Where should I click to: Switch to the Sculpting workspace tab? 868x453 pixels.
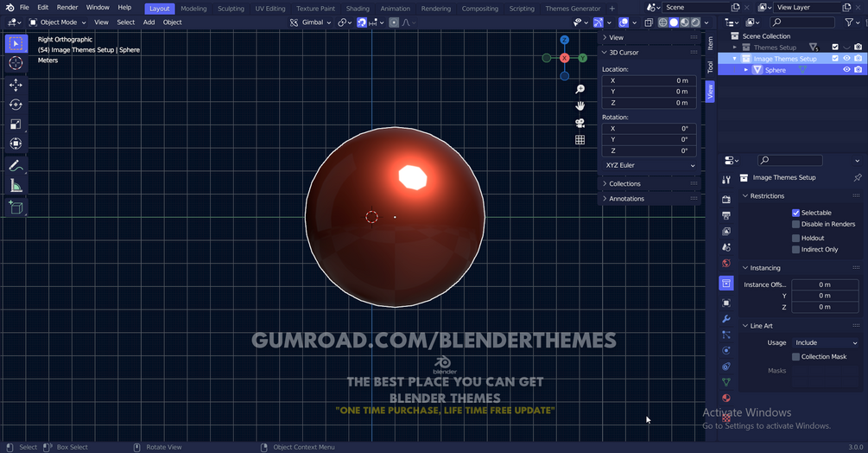(x=231, y=9)
